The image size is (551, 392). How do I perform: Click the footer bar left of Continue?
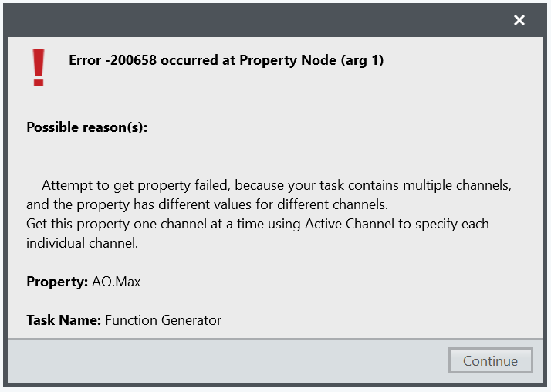(x=224, y=361)
